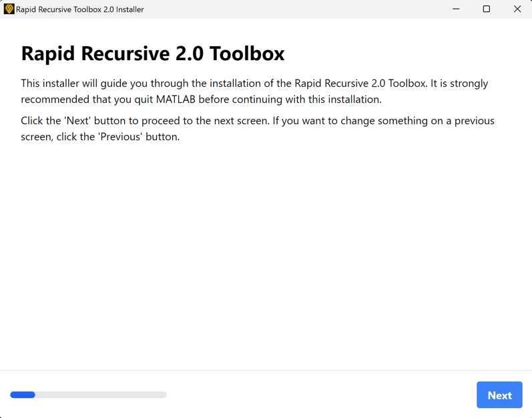Click the window title text in title bar
This screenshot has width=532, height=418.
tap(79, 9)
